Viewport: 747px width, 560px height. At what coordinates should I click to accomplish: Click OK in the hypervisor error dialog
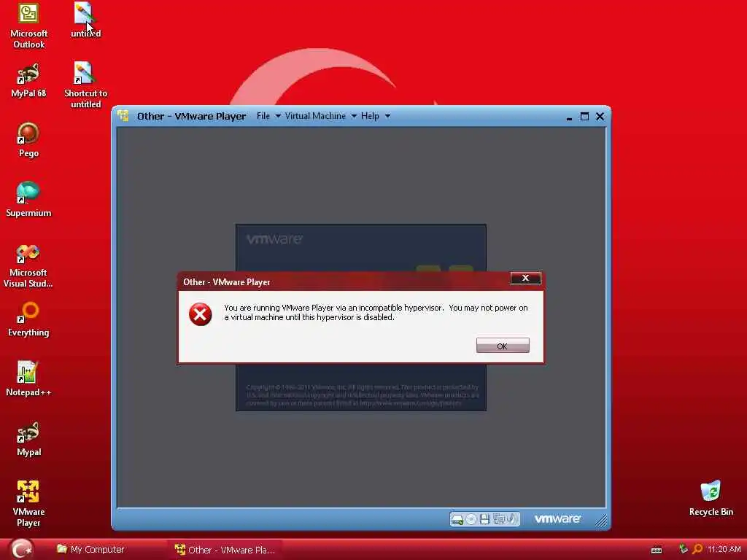click(503, 346)
